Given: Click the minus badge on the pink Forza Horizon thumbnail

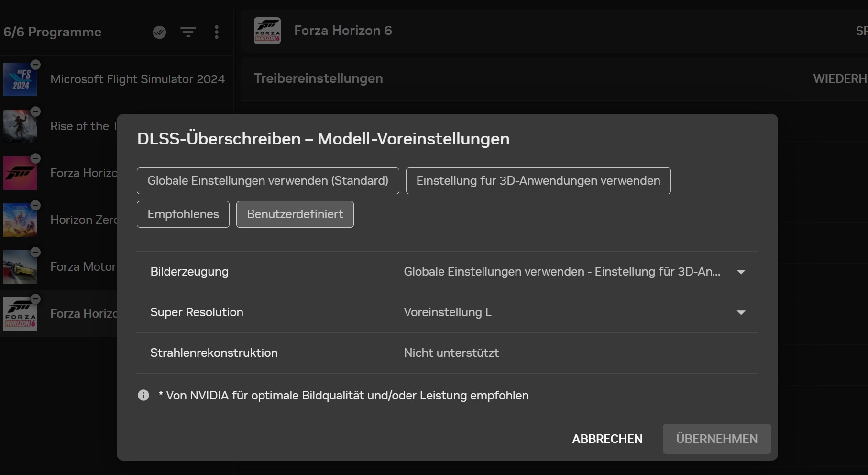Looking at the screenshot, I should 35,158.
